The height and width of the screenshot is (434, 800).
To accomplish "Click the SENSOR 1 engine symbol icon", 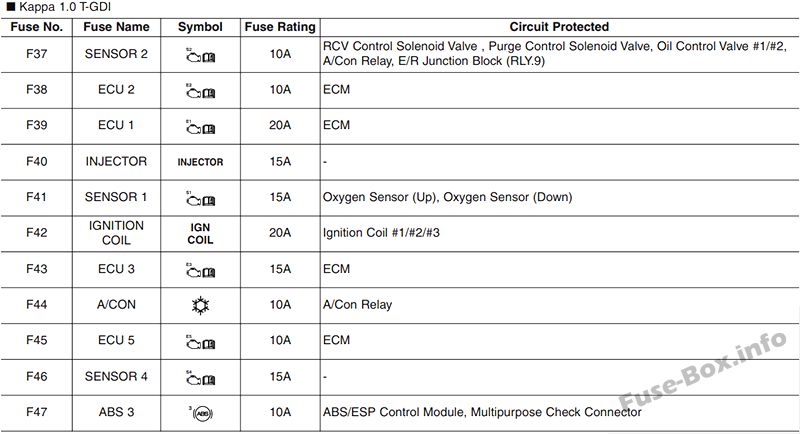I will 201,199.
